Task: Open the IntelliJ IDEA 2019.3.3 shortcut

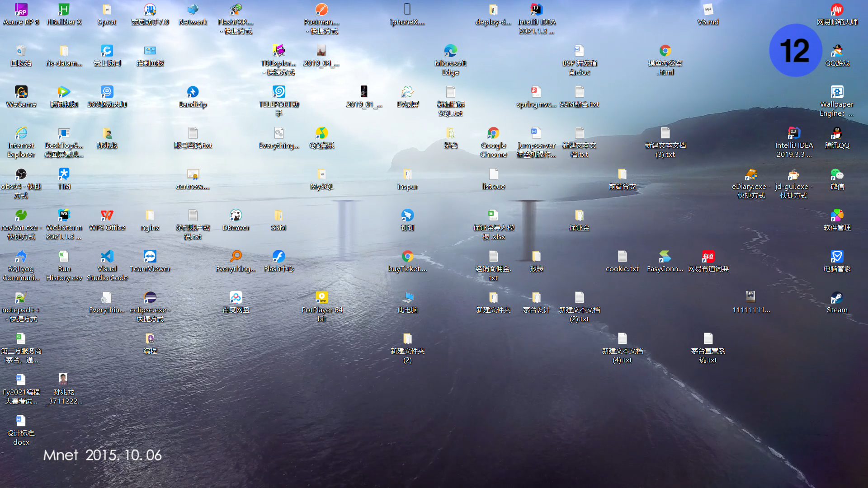Action: [794, 142]
